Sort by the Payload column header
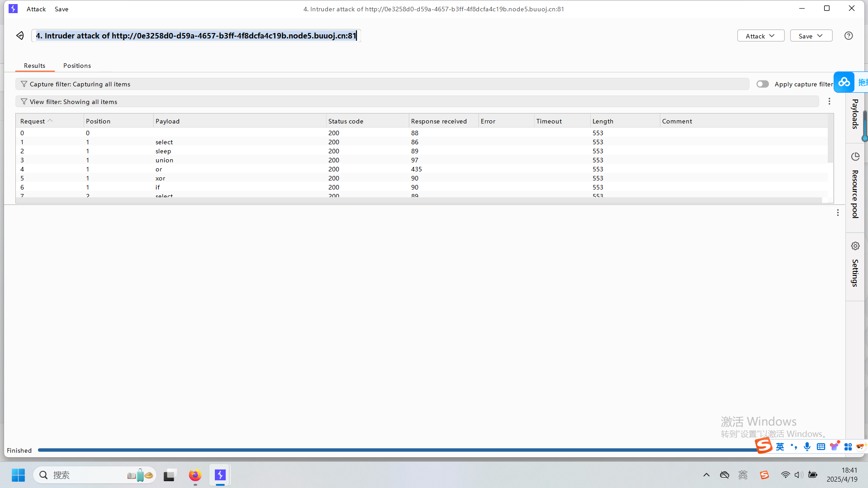The width and height of the screenshot is (868, 488). coord(239,121)
